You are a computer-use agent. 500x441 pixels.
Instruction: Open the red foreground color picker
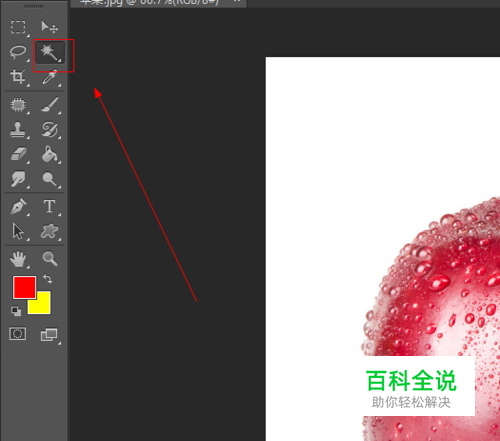click(24, 287)
